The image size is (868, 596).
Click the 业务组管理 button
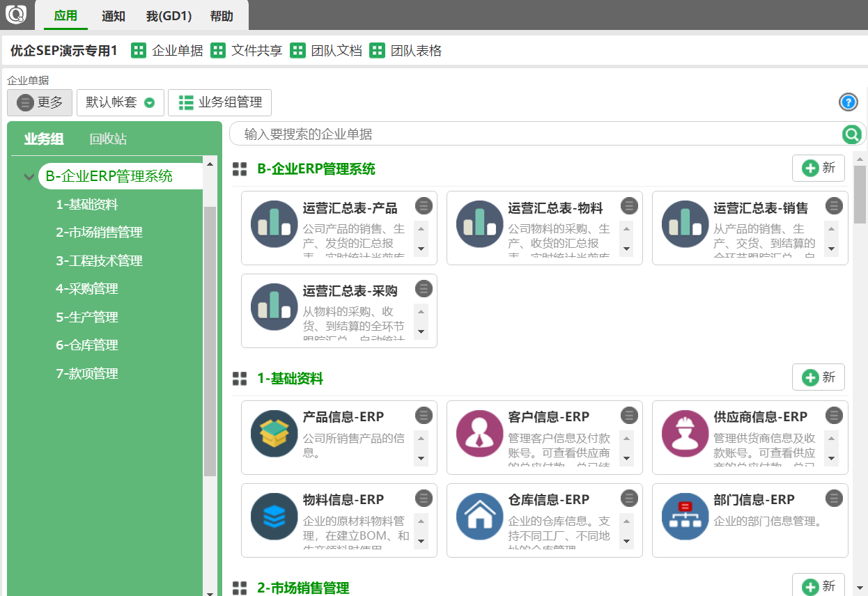click(220, 102)
